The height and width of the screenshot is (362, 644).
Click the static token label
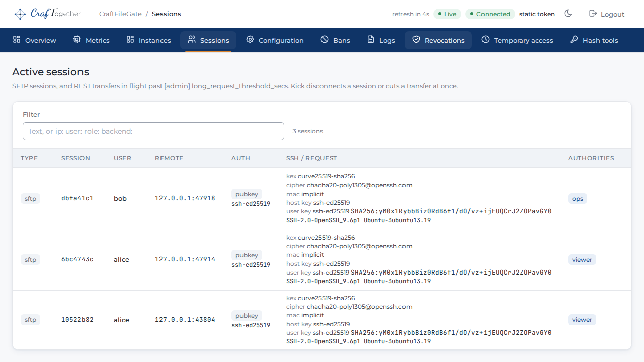(537, 14)
